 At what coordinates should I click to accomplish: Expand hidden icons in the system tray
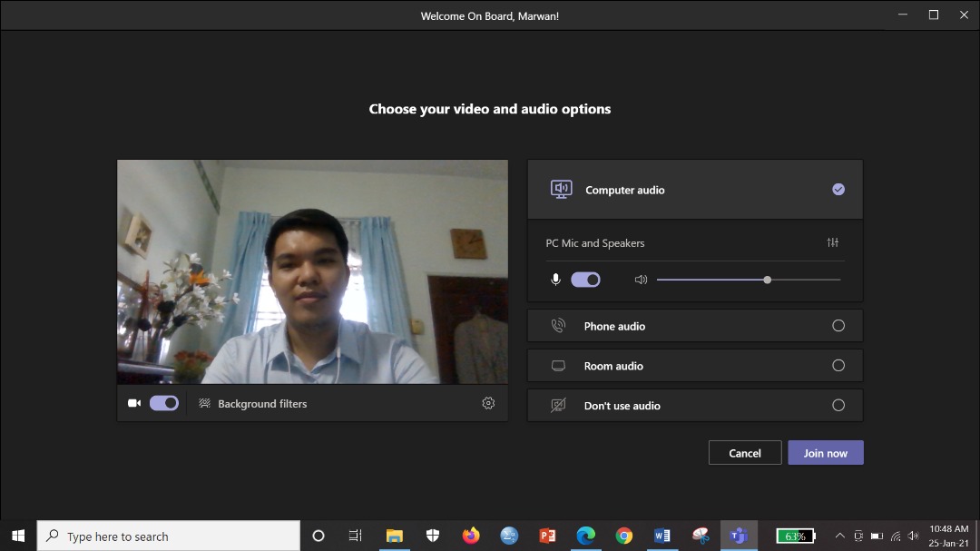coord(839,536)
